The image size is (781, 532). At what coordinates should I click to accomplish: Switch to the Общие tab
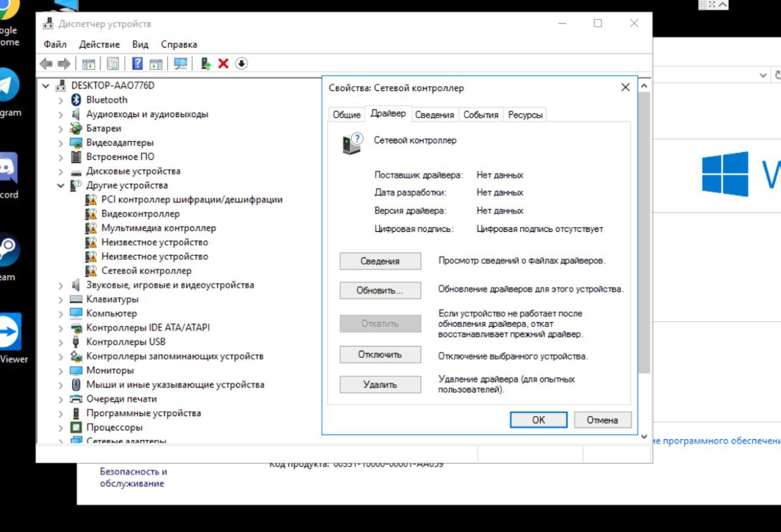(347, 115)
